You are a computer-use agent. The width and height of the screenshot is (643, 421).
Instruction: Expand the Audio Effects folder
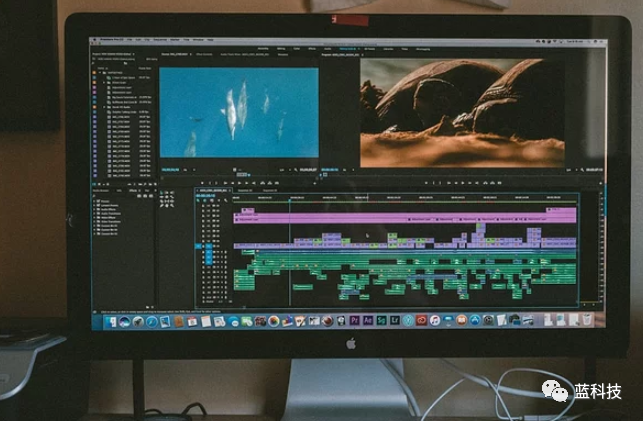pos(94,209)
